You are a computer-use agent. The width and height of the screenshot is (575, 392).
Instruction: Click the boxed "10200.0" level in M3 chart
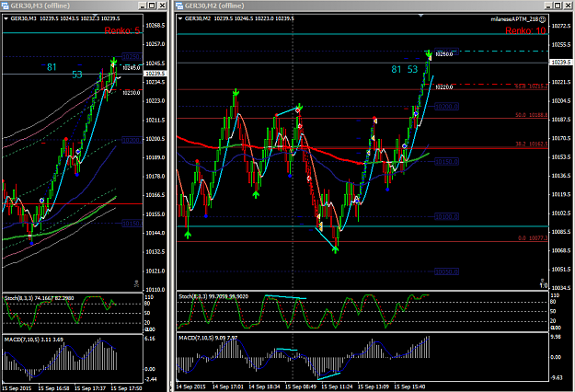click(132, 140)
